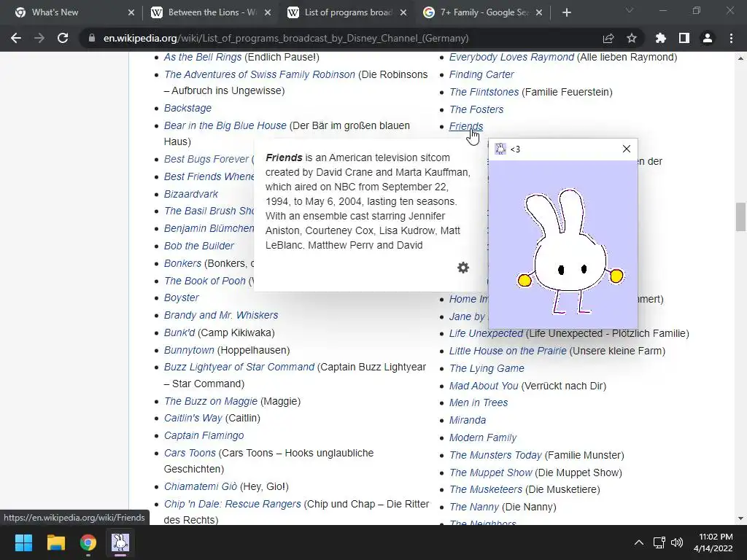Open the Captain Flamingo link
Viewport: 747px width, 560px height.
(x=204, y=436)
